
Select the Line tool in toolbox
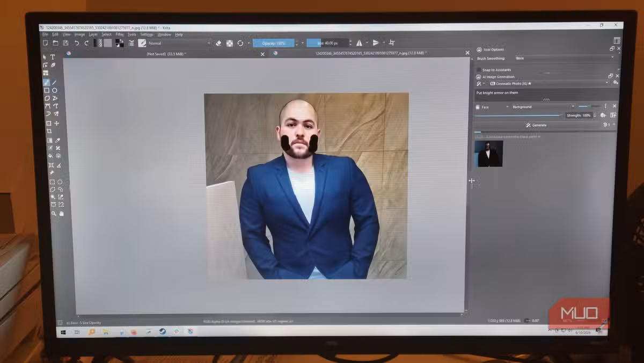tap(54, 83)
